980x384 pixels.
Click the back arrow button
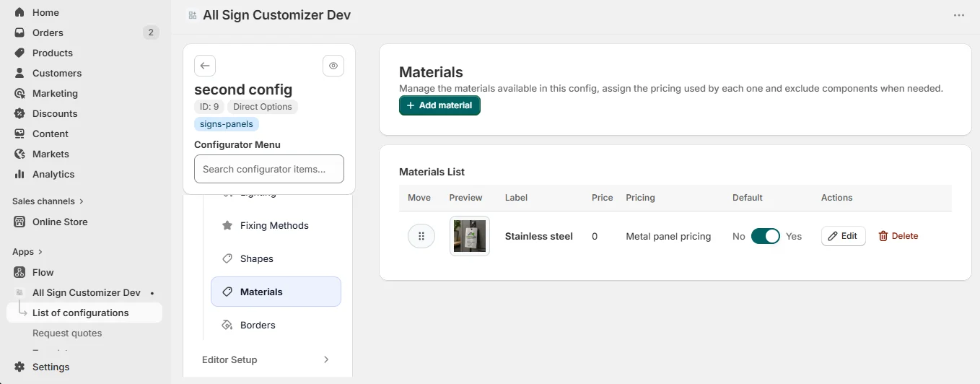click(x=205, y=66)
